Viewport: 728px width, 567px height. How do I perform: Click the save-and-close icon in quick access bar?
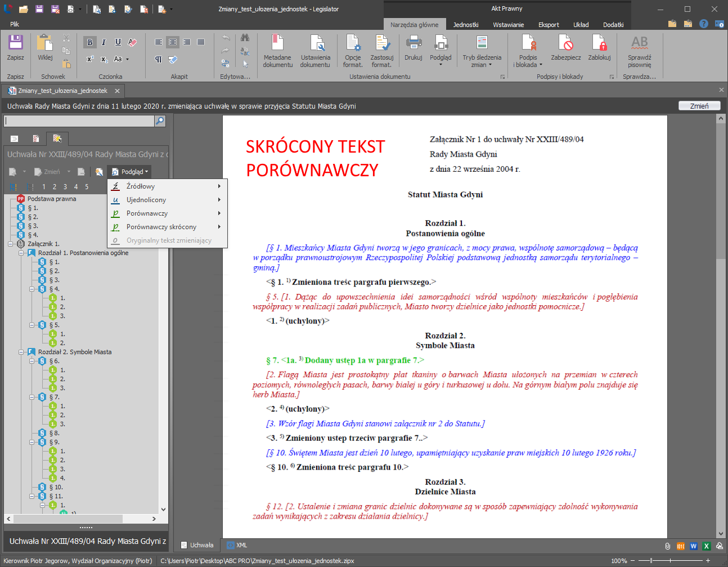tap(55, 9)
